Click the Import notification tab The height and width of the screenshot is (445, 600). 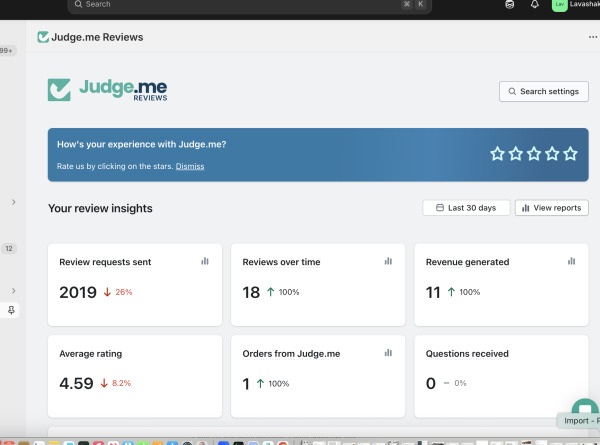point(579,421)
